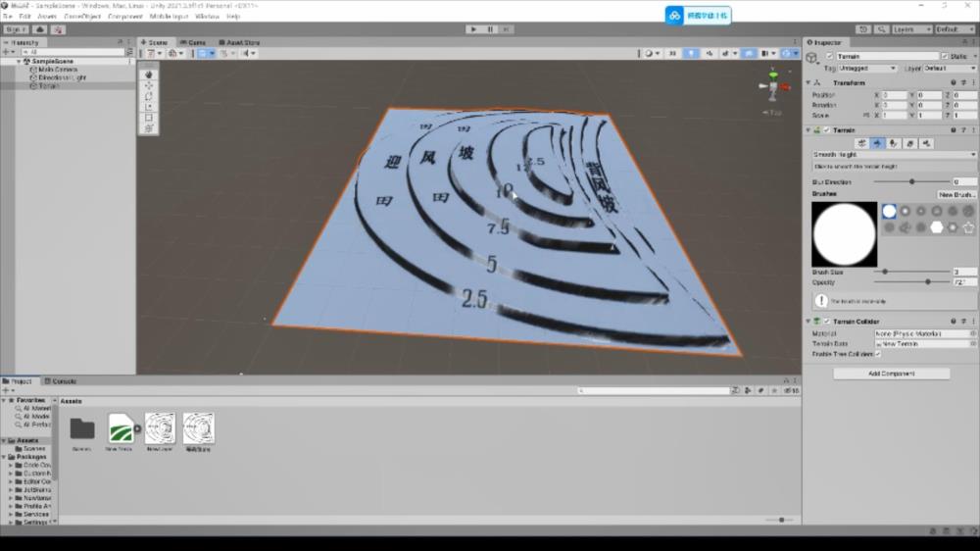980x551 pixels.
Task: Open the shading mode dropdown
Action: pyautogui.click(x=652, y=53)
